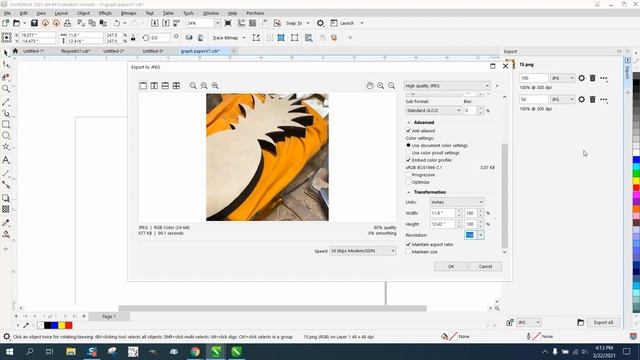This screenshot has height=360, width=640.
Task: Collapse the Transformation section
Action: 409,192
